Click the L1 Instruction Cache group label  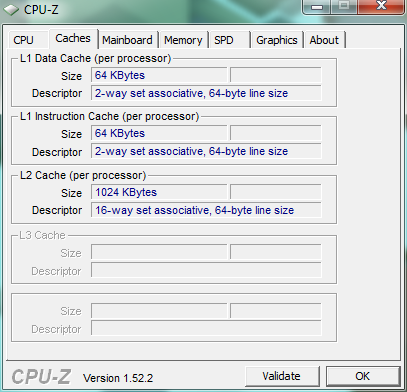coord(109,116)
